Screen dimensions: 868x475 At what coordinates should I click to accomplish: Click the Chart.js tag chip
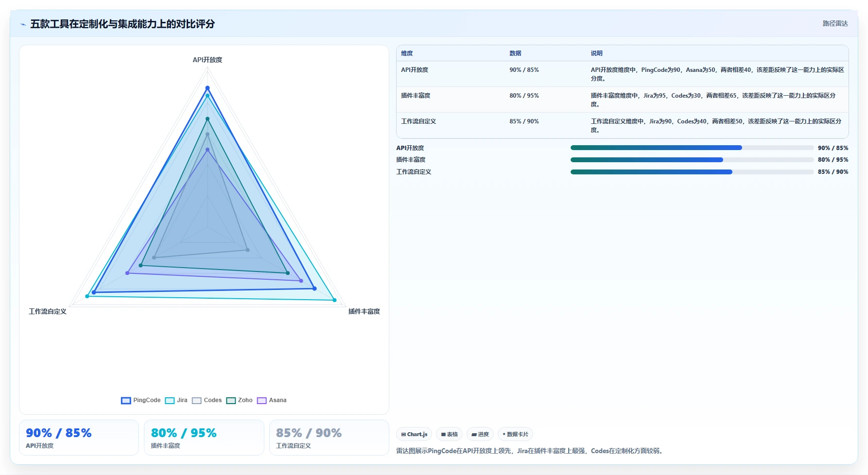click(414, 434)
